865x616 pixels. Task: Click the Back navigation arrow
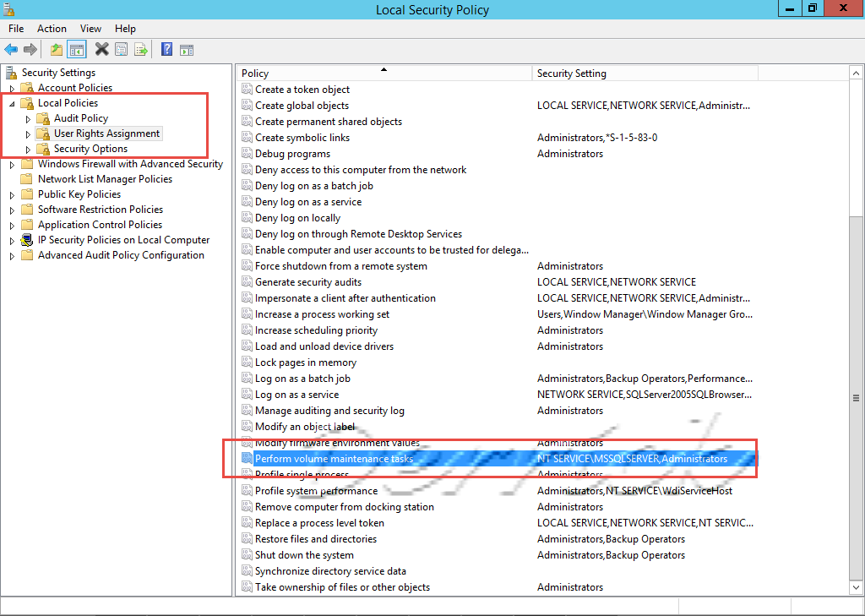click(x=11, y=49)
